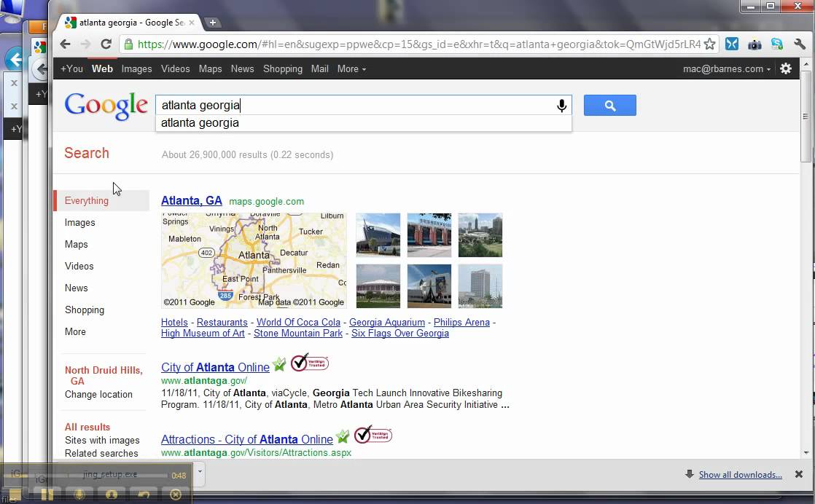Click VeriSign Trusted badge beside Attractions result
Viewport: 815px width, 504px height.
373,435
